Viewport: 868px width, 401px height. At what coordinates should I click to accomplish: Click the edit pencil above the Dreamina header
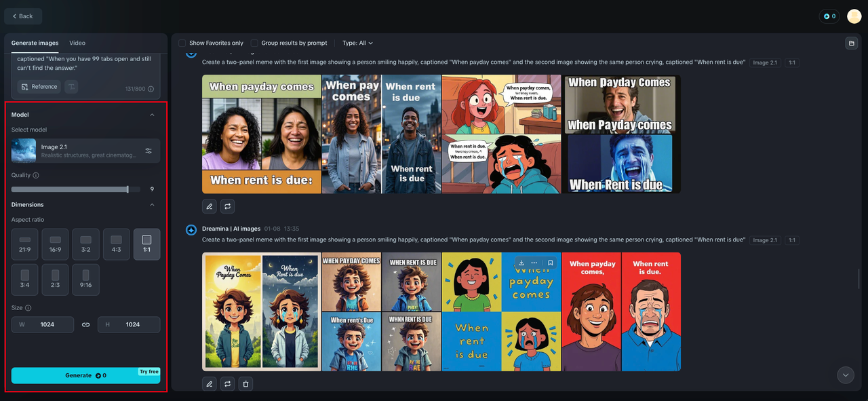[x=210, y=206]
